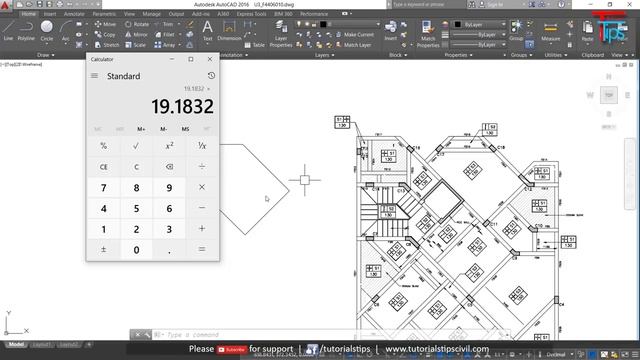Screen dimensions: 640x360
Task: Switch to the Insert ribbon tab
Action: [50, 14]
